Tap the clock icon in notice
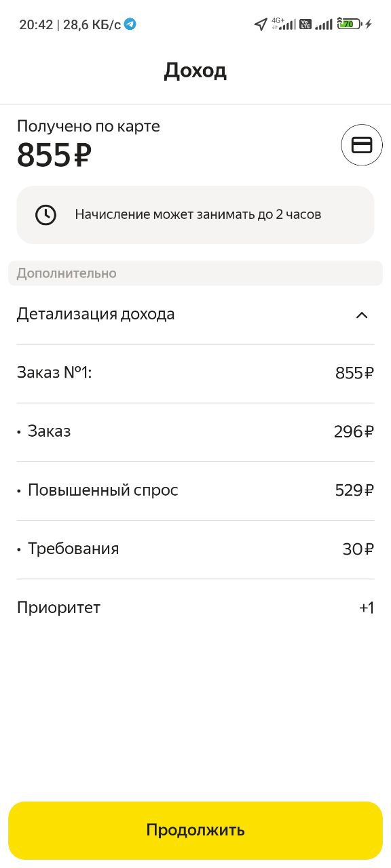This screenshot has height=868, width=391. click(x=45, y=215)
